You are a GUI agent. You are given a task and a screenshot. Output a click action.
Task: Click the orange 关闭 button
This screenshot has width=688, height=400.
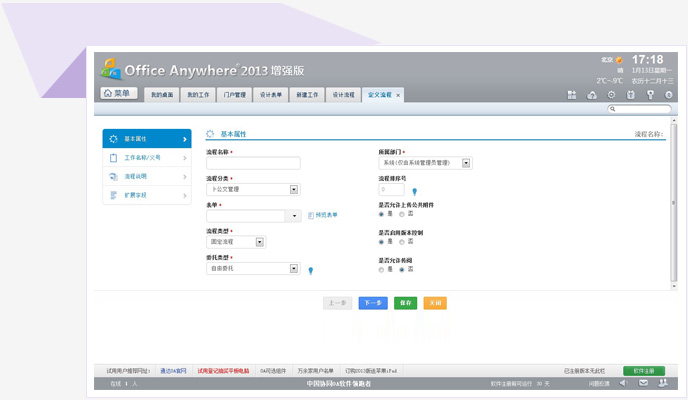(435, 303)
